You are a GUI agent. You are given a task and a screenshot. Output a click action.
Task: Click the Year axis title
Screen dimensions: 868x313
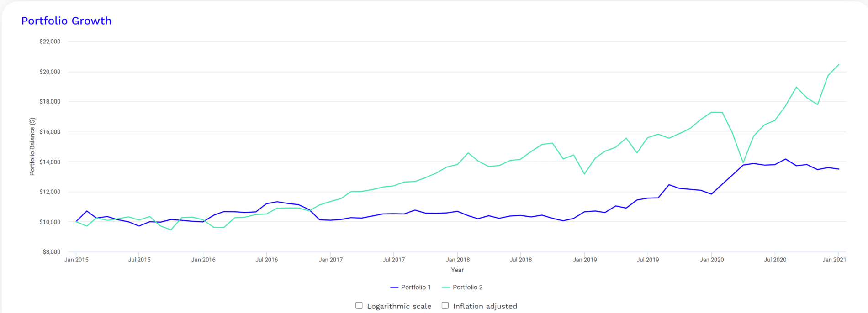point(457,270)
